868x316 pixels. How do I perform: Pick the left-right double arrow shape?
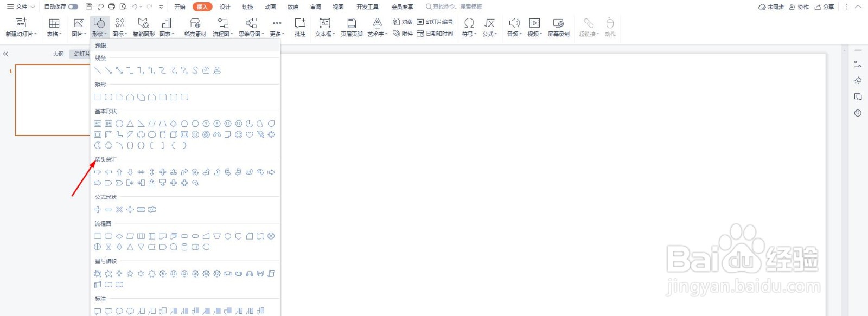141,172
